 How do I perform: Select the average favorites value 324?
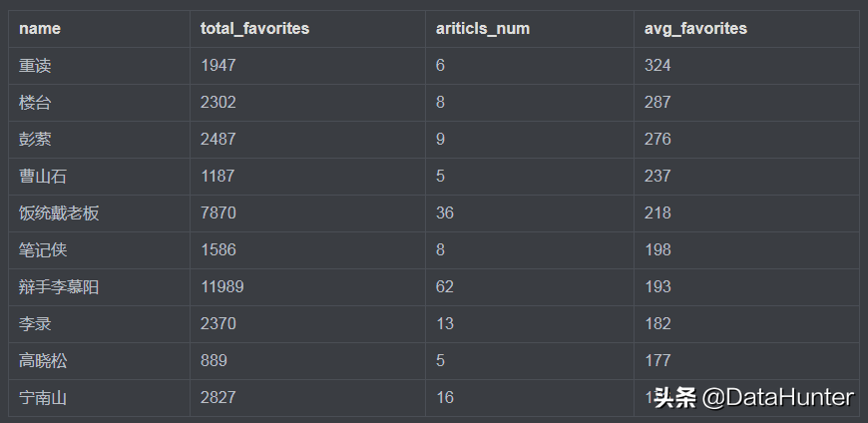pos(657,66)
